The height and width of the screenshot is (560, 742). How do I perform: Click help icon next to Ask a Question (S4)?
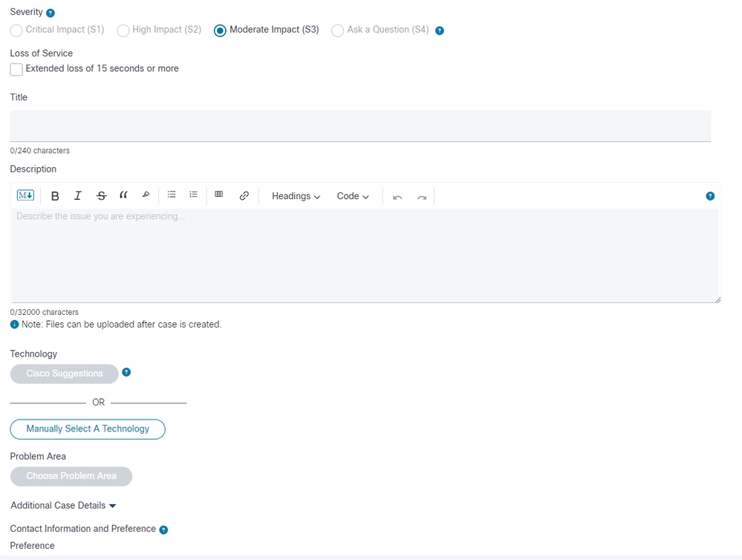point(439,30)
